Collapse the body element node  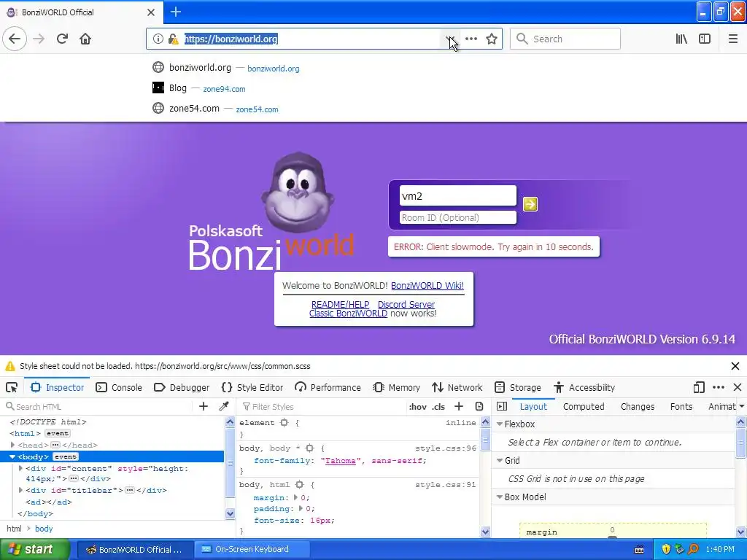point(12,456)
